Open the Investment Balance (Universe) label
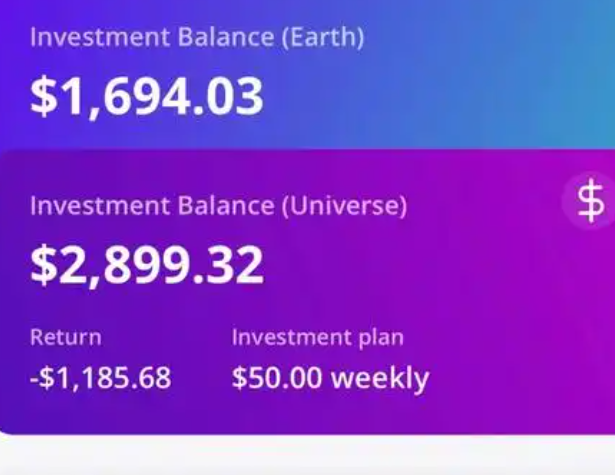The height and width of the screenshot is (475, 615). [218, 206]
